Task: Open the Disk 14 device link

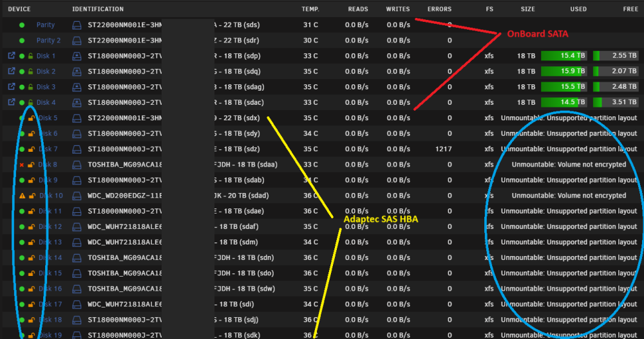Action: pos(50,258)
